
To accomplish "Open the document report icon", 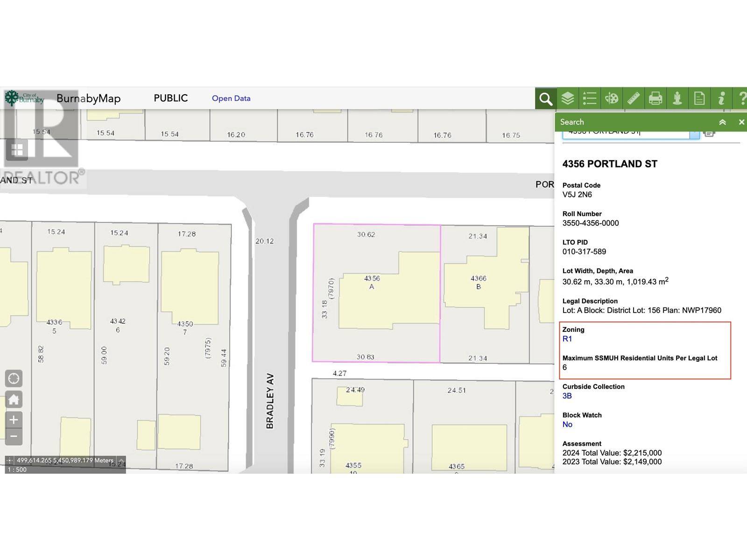I will click(699, 98).
